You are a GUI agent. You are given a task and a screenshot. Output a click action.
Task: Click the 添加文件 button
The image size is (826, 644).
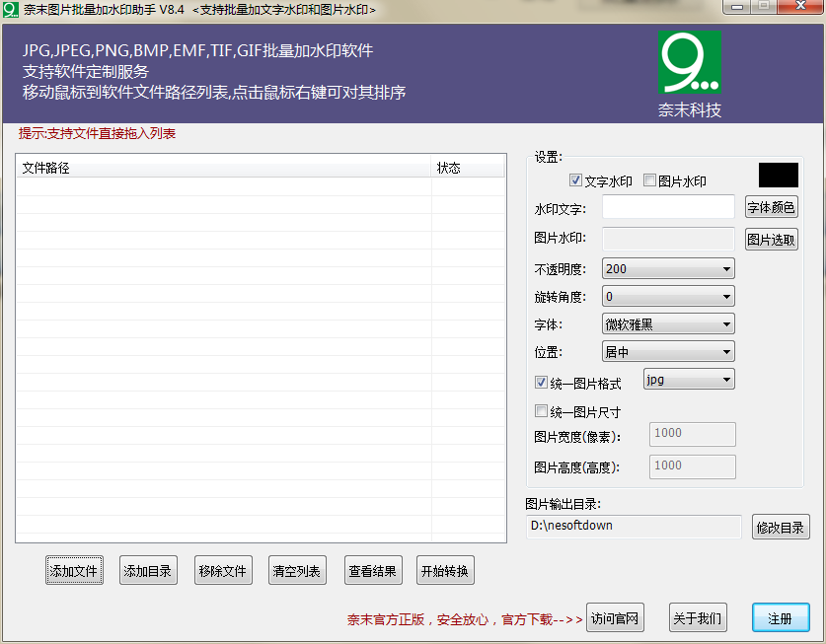click(x=74, y=569)
